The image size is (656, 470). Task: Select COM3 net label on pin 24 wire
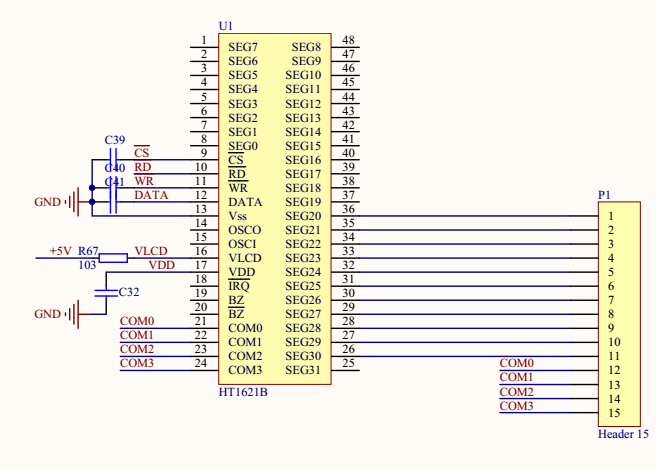click(x=137, y=363)
